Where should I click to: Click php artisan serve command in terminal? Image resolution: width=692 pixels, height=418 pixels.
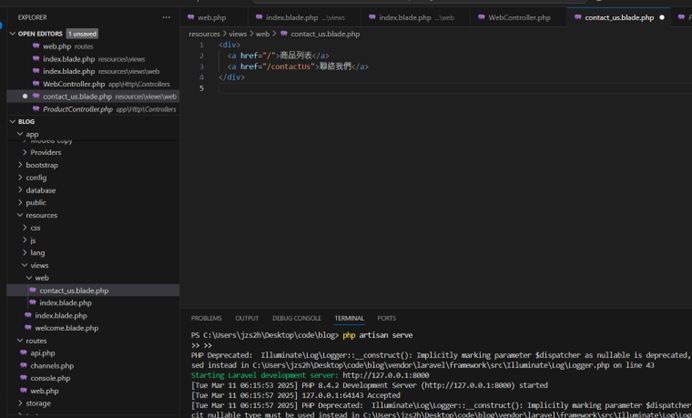(x=377, y=335)
